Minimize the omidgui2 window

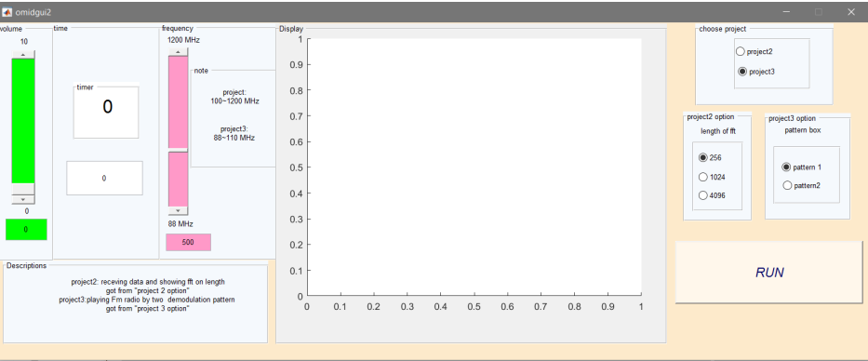787,11
